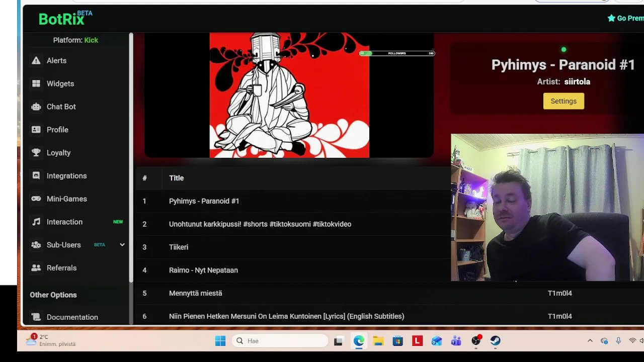Select song row Niin Pienen Hetken Mersuni
The image size is (644, 362).
click(x=390, y=316)
